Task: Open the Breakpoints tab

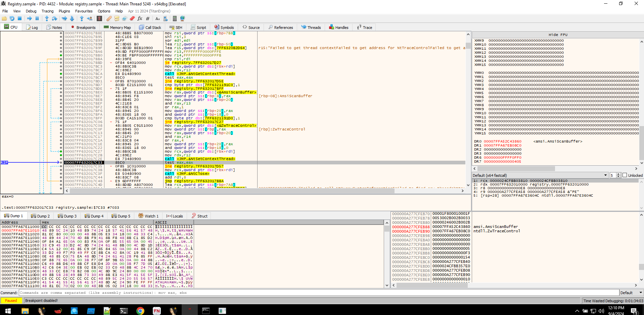Action: (x=83, y=27)
